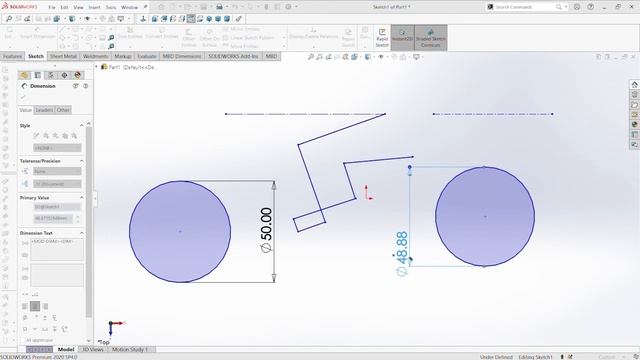Pin the menu bar with pushpin icon
Viewport: 640px width, 360px height.
[145, 7]
